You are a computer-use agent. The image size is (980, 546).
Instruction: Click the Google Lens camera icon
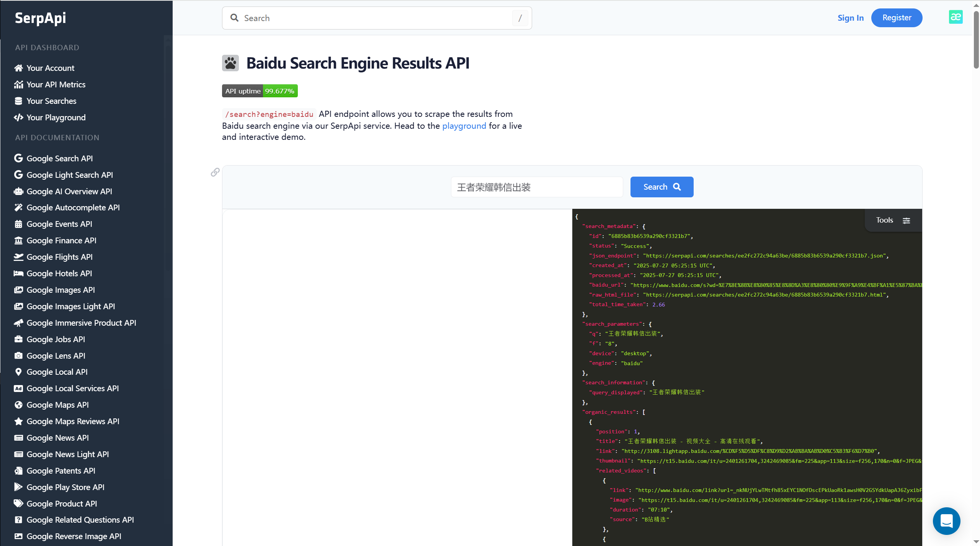tap(18, 356)
